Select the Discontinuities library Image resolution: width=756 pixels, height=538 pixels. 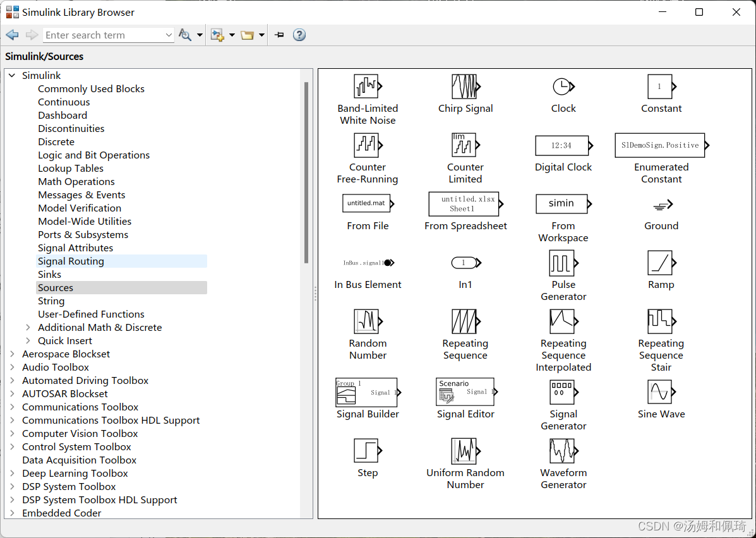71,129
